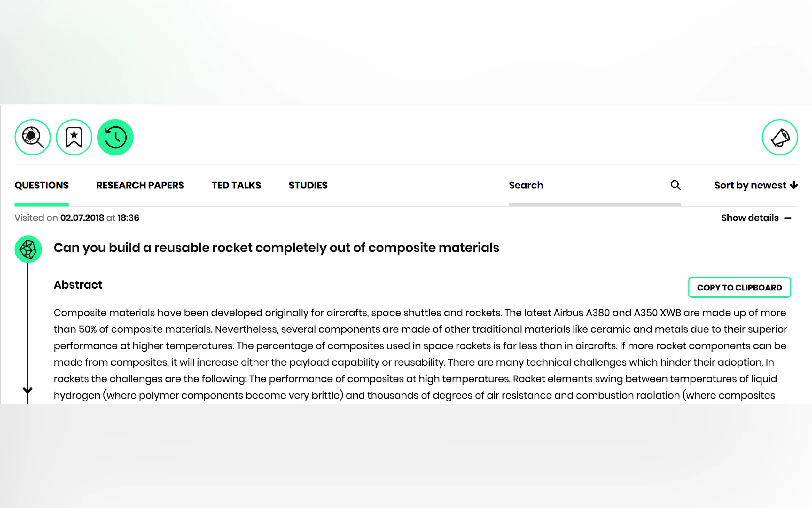Viewport: 812px width, 508px height.
Task: Select the Studies tab
Action: click(x=308, y=185)
